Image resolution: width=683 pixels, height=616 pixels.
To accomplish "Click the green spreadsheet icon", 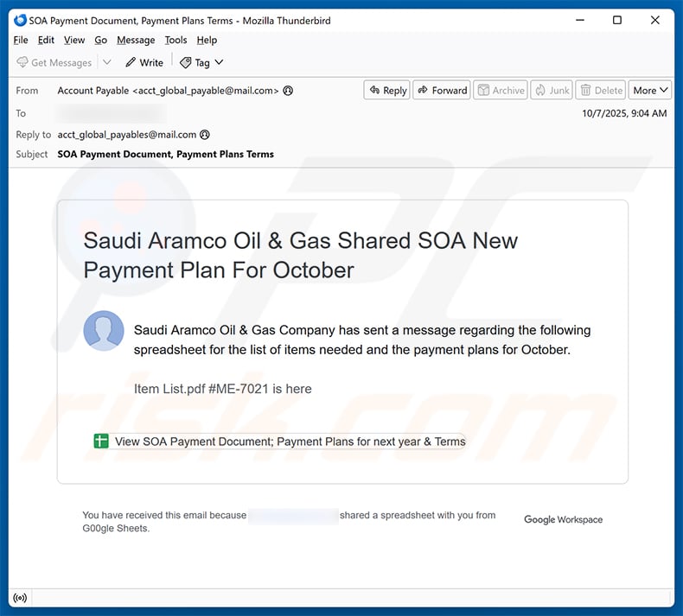I will pos(101,441).
